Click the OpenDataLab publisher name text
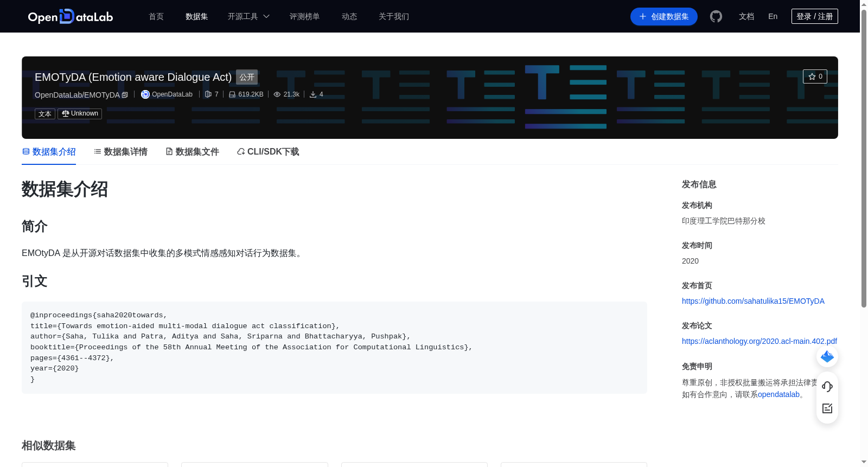 click(x=172, y=94)
